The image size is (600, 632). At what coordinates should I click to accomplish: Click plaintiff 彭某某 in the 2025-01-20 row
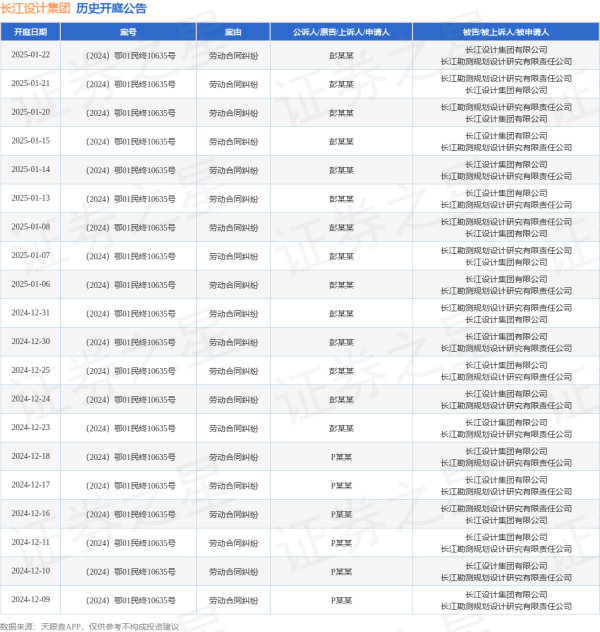(x=341, y=113)
